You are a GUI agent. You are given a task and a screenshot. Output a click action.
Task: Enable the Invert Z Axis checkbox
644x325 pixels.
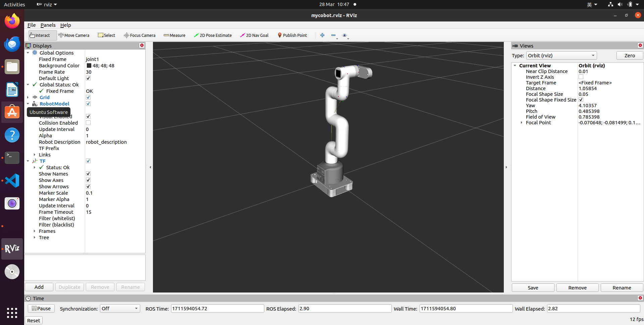[x=581, y=77]
